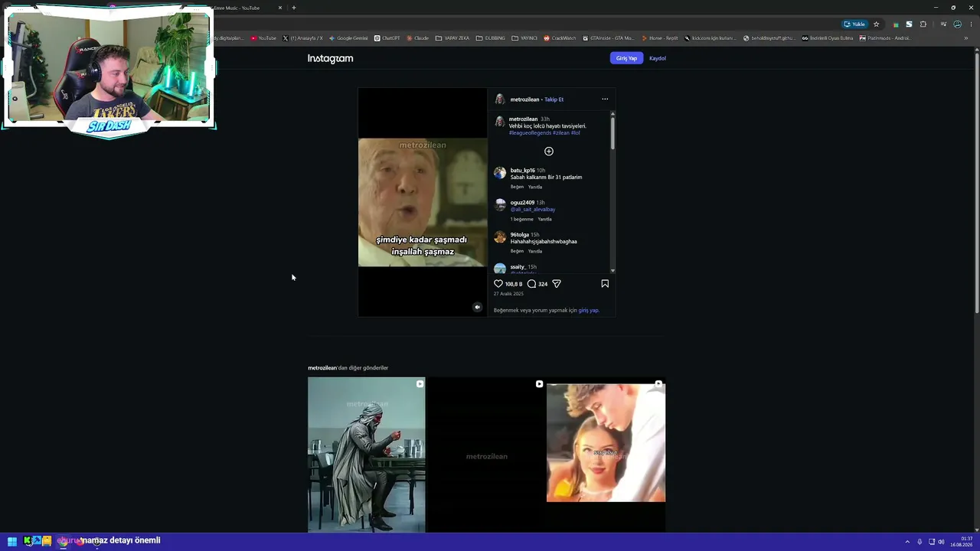Open the 'giriş yap' link below the post

(x=589, y=311)
